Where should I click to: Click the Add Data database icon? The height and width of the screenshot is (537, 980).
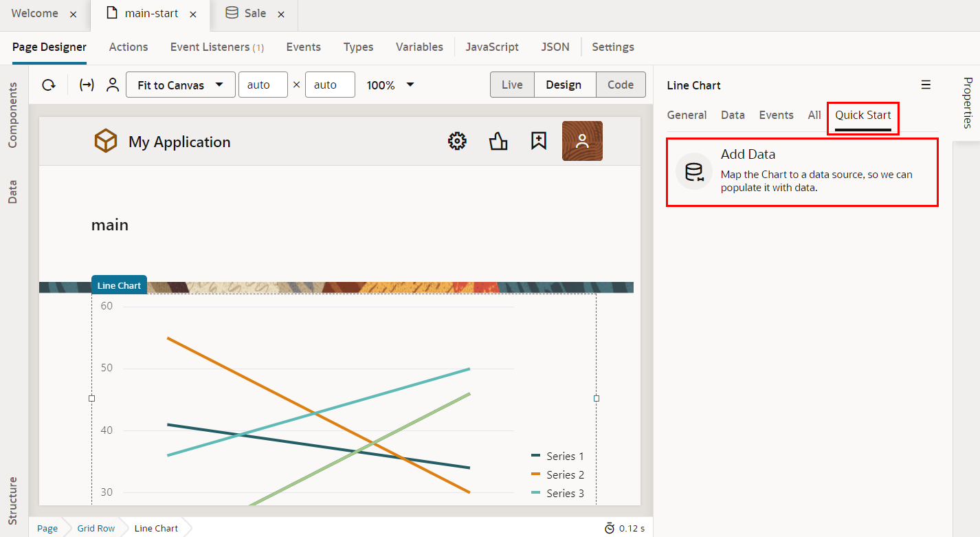tap(694, 171)
